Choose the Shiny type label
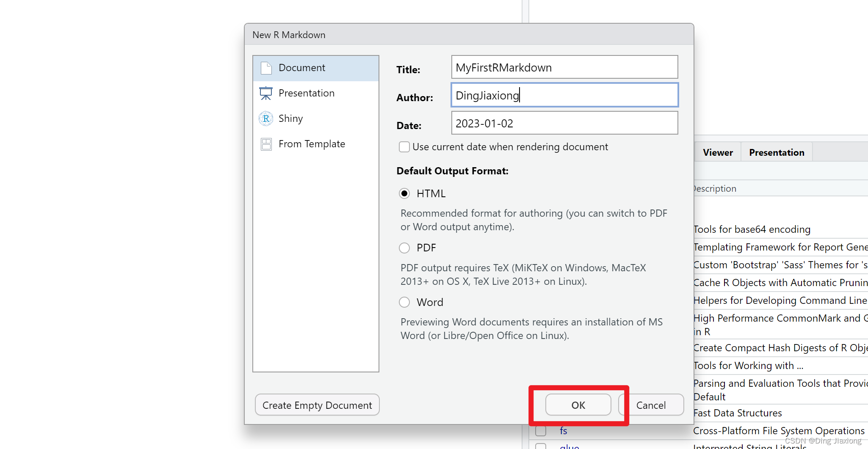868x449 pixels. (290, 118)
